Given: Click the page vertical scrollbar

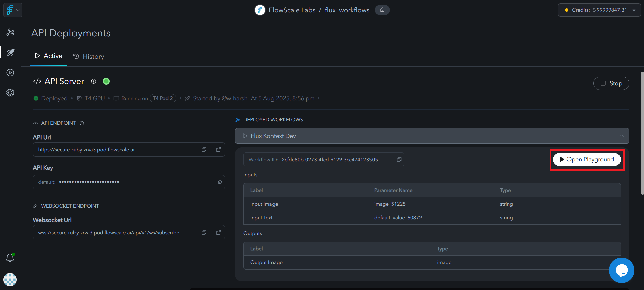Looking at the screenshot, I should click(642, 133).
